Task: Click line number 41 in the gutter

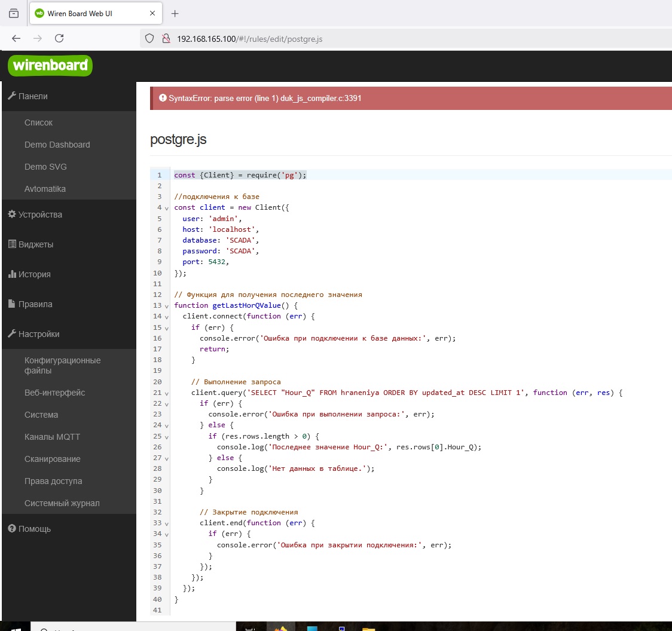Action: tap(157, 610)
